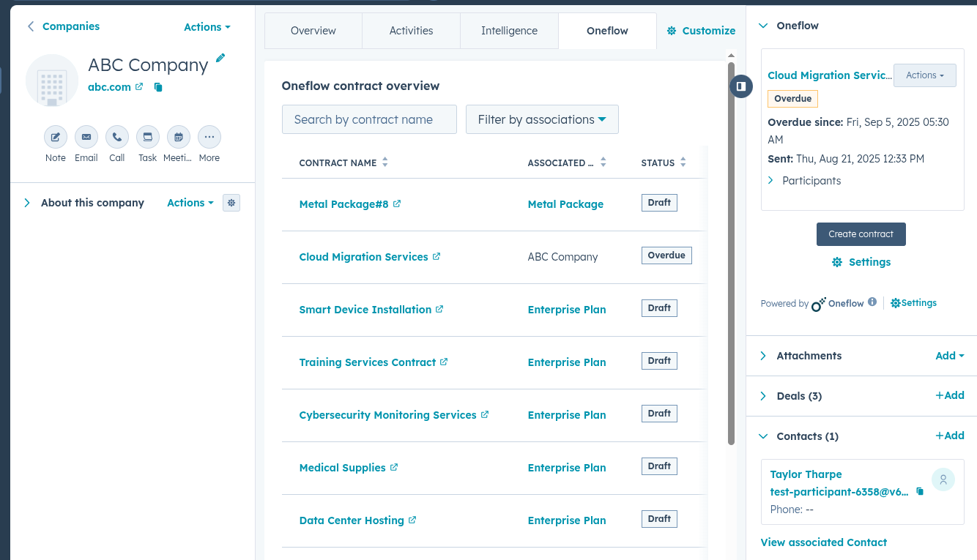Click the abc.com domain link
The width and height of the screenshot is (977, 560).
109,87
